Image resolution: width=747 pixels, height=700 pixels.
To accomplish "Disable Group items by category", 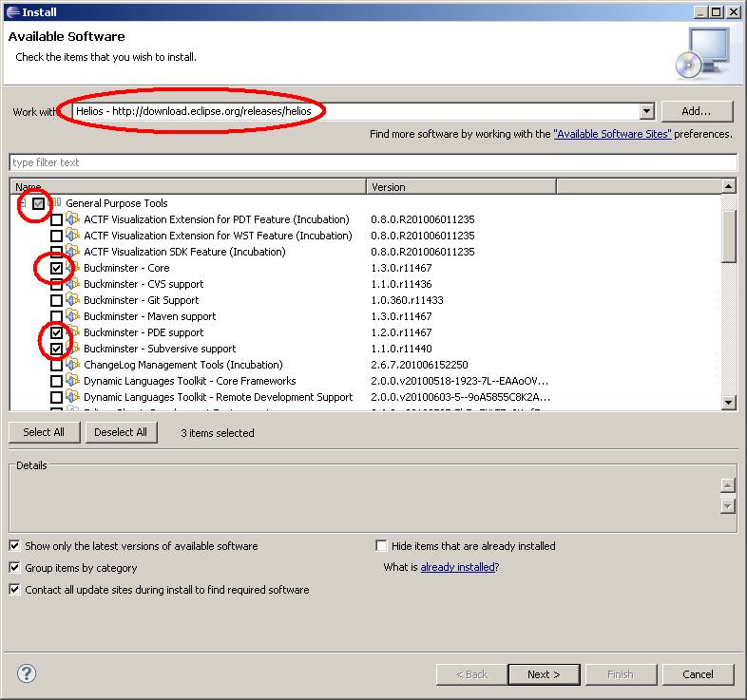I will pos(15,568).
